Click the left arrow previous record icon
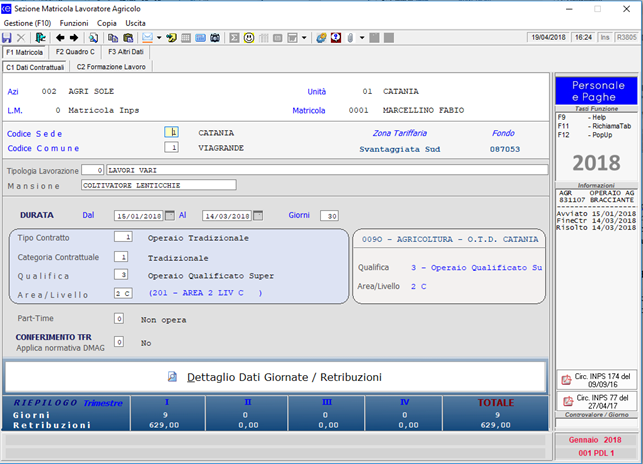The image size is (643, 464). 59,38
